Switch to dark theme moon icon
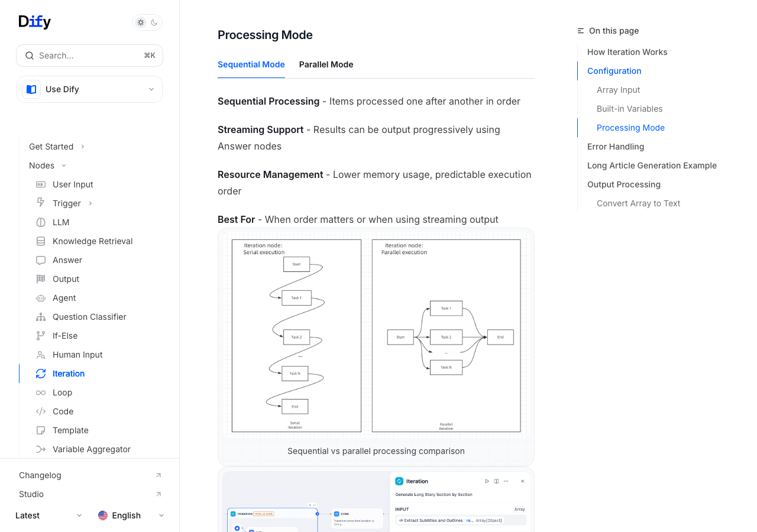 pyautogui.click(x=154, y=22)
